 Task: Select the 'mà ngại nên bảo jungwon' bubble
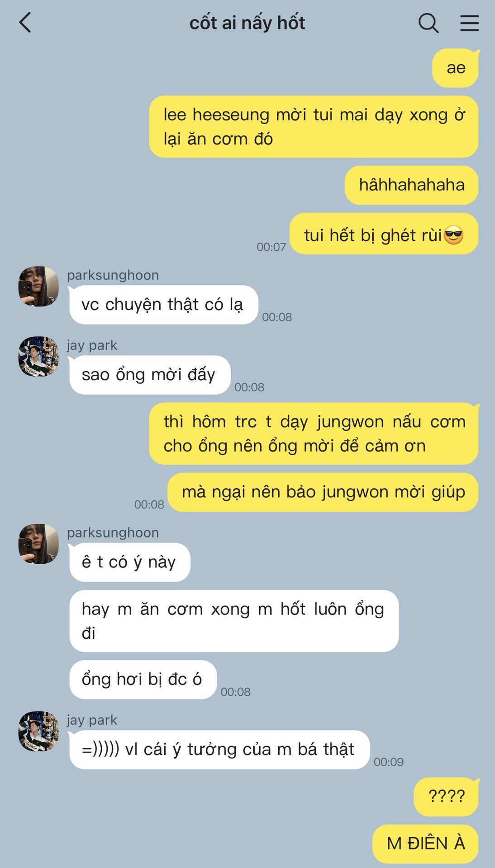pyautogui.click(x=323, y=492)
